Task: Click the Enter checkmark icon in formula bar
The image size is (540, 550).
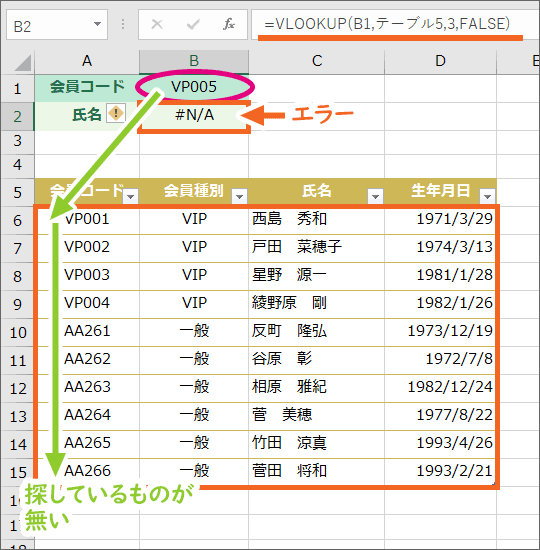Action: (x=193, y=24)
